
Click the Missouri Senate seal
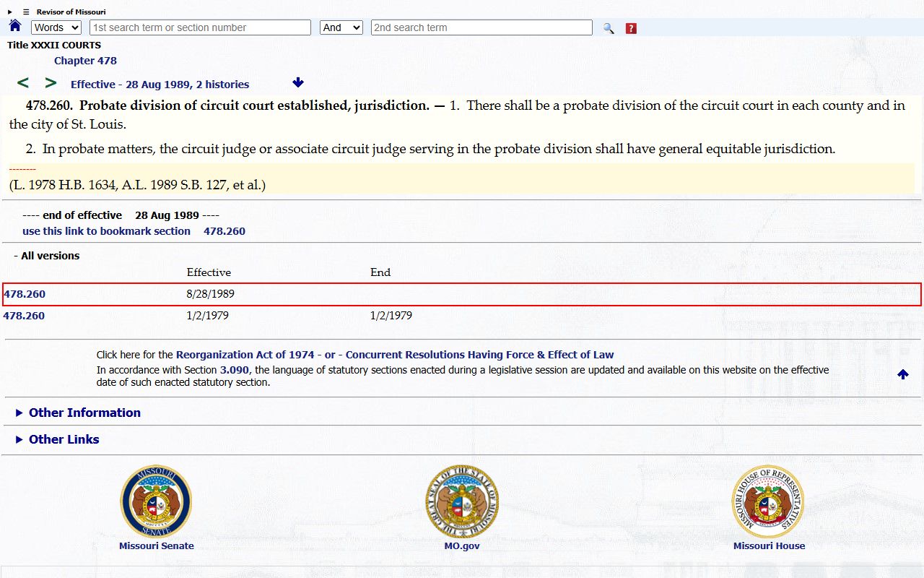(x=156, y=501)
